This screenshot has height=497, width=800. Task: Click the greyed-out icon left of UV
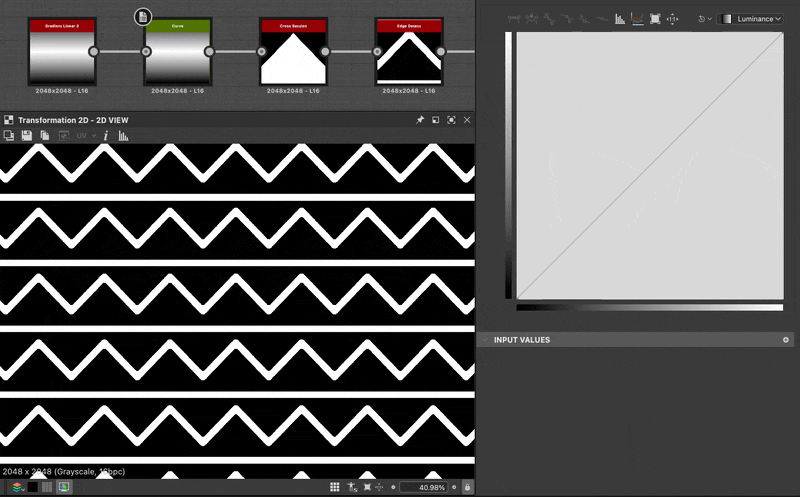(x=64, y=136)
